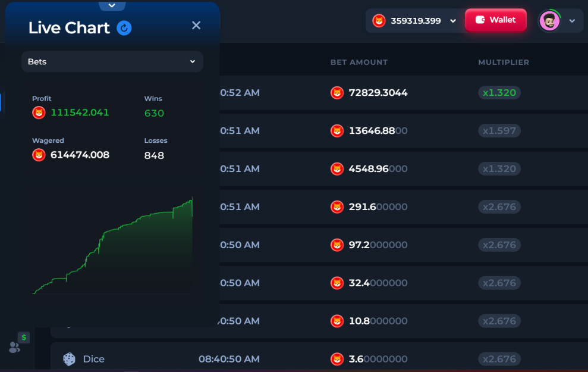588x372 pixels.
Task: Open the balance currency dropdown arrow
Action: pyautogui.click(x=453, y=21)
